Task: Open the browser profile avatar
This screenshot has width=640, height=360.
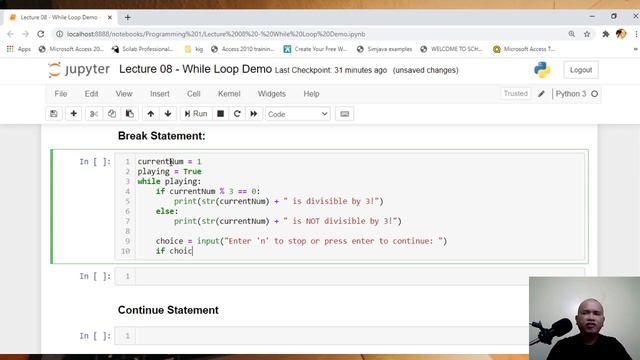Action: pyautogui.click(x=621, y=34)
